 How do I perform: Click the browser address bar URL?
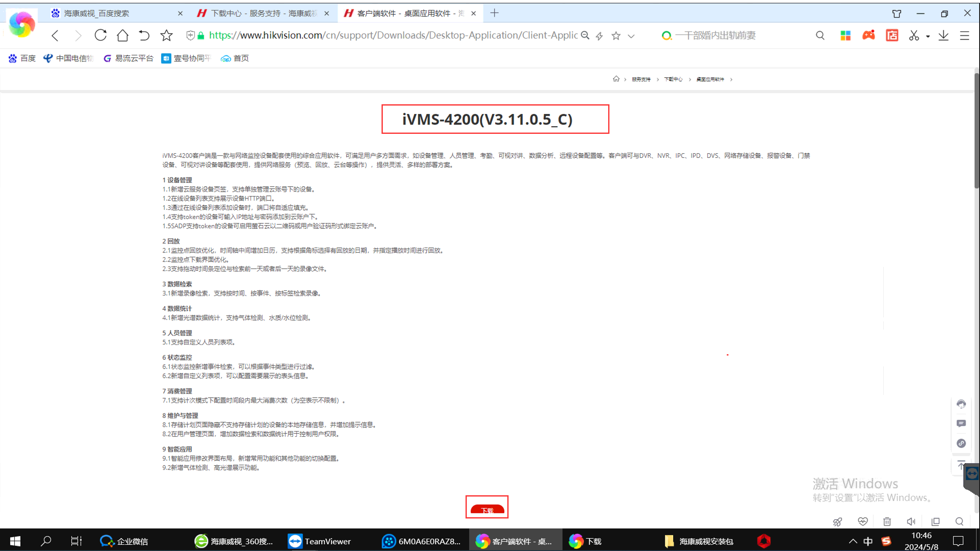click(x=393, y=35)
